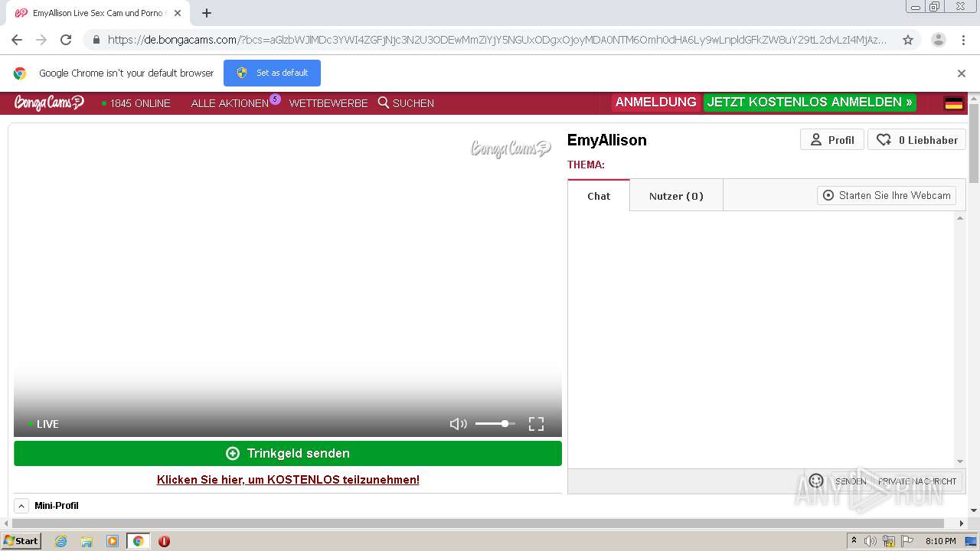
Task: Open the 1845 ONLINE list
Action: (136, 103)
